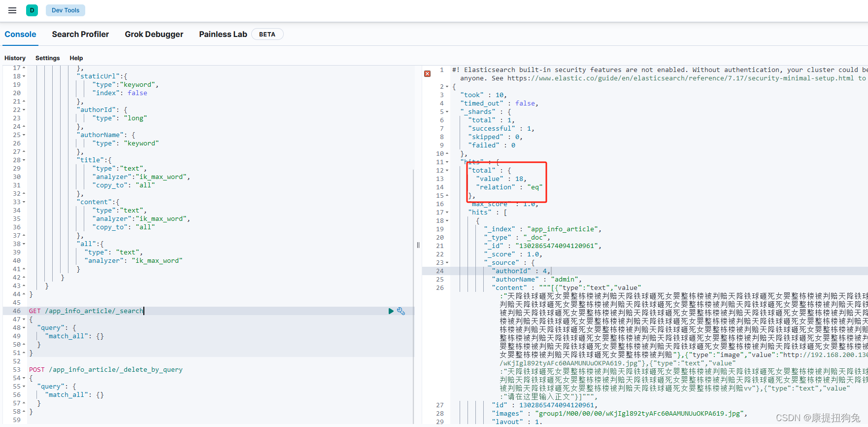Collapse the fold arrow at editor line 22
The height and width of the screenshot is (427, 868).
[24, 110]
